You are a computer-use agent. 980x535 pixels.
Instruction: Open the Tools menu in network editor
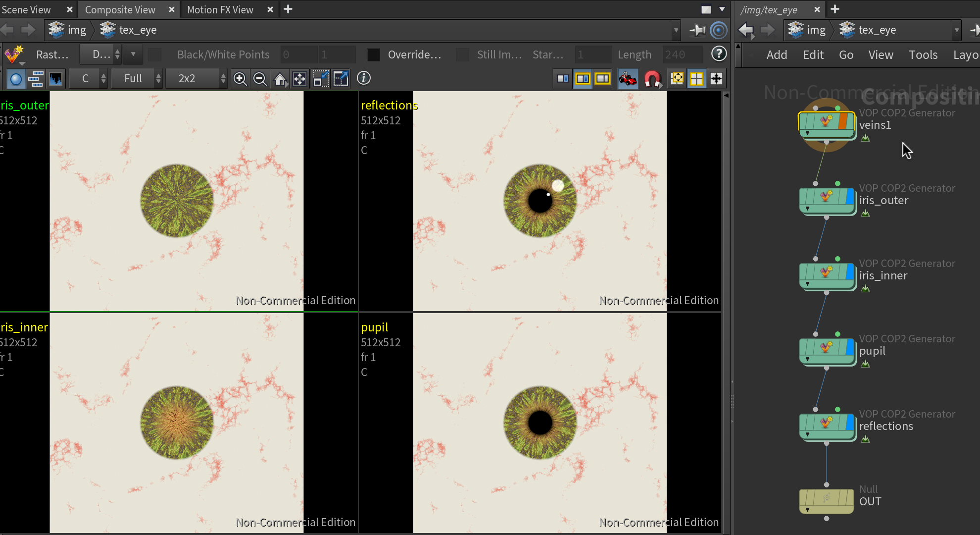click(923, 54)
